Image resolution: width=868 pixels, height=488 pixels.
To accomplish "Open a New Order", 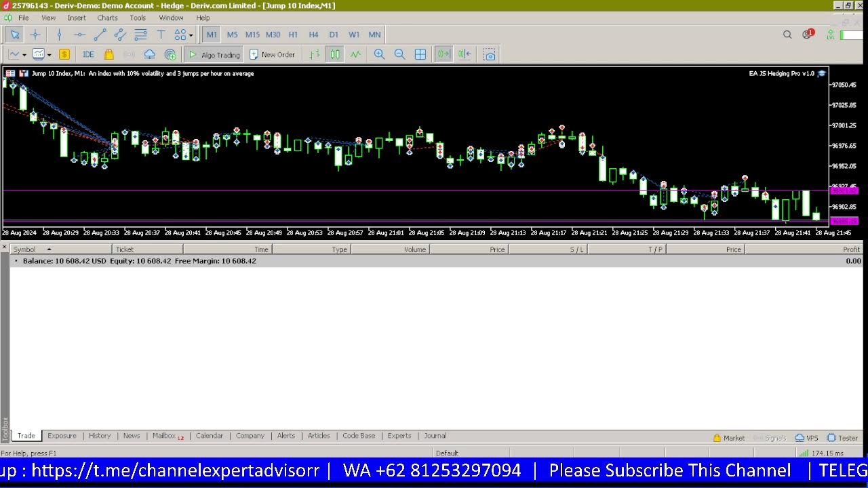I will tap(272, 54).
